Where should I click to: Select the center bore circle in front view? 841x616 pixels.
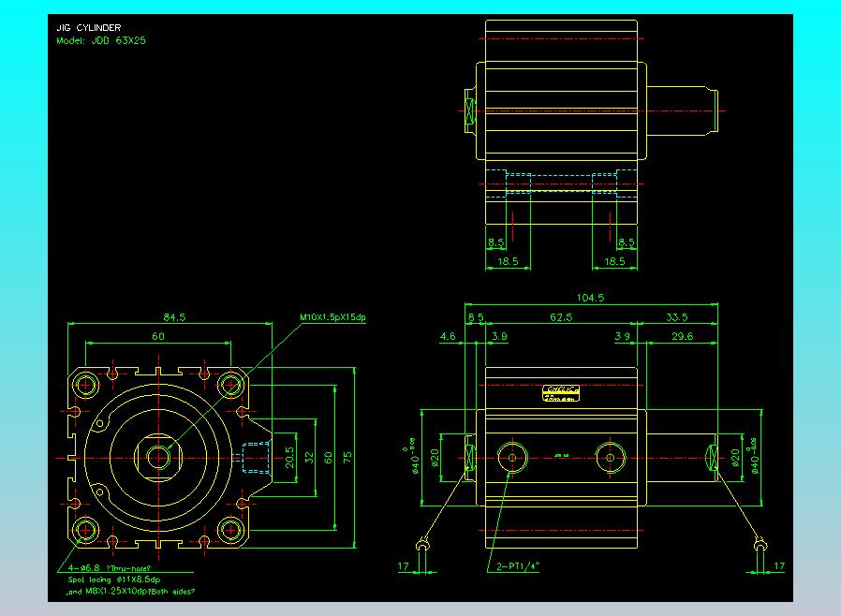pyautogui.click(x=158, y=457)
